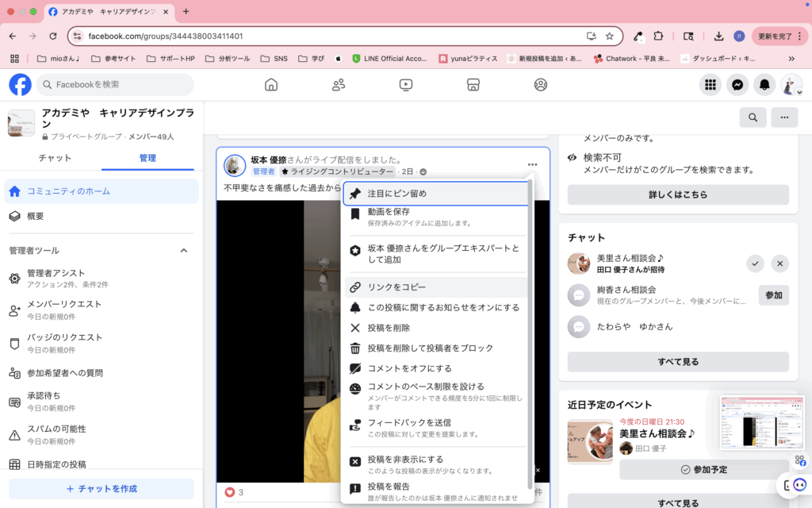Open the group's three-dot more button

(x=784, y=117)
